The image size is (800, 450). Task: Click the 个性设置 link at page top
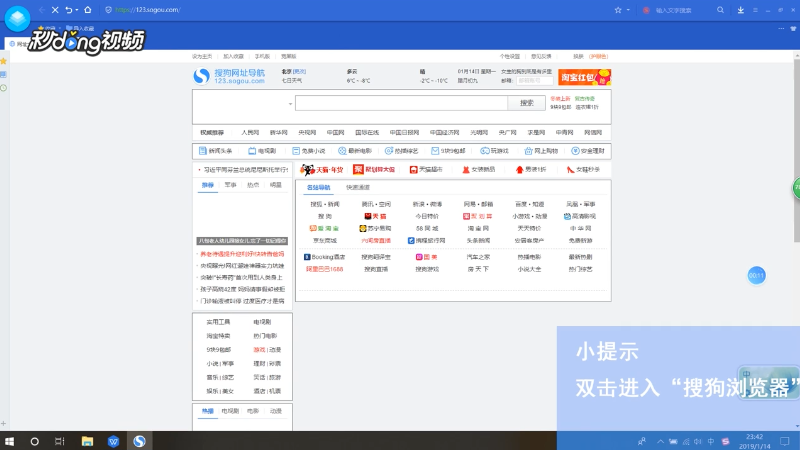point(510,57)
